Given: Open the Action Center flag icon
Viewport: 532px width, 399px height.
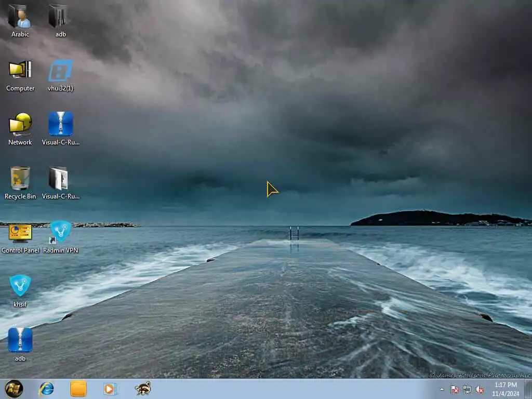Looking at the screenshot, I should click(x=454, y=390).
